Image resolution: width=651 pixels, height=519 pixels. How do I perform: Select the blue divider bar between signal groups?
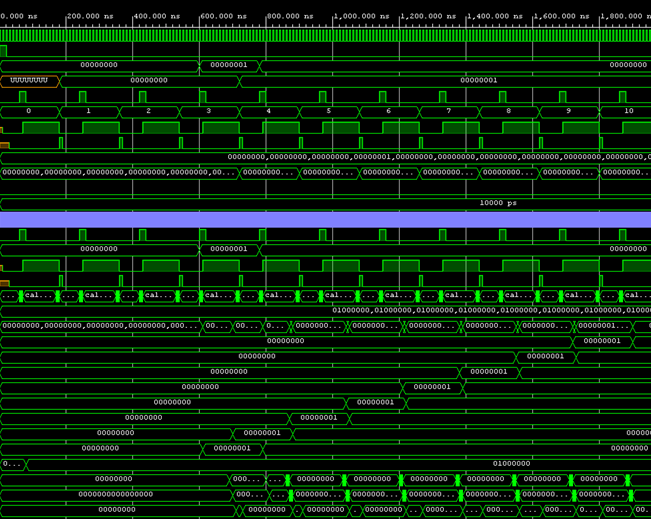click(325, 219)
